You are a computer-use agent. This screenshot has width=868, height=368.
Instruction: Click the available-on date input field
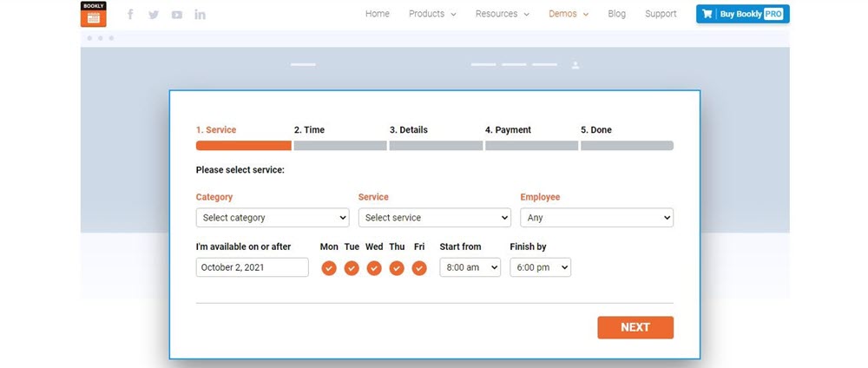point(252,268)
